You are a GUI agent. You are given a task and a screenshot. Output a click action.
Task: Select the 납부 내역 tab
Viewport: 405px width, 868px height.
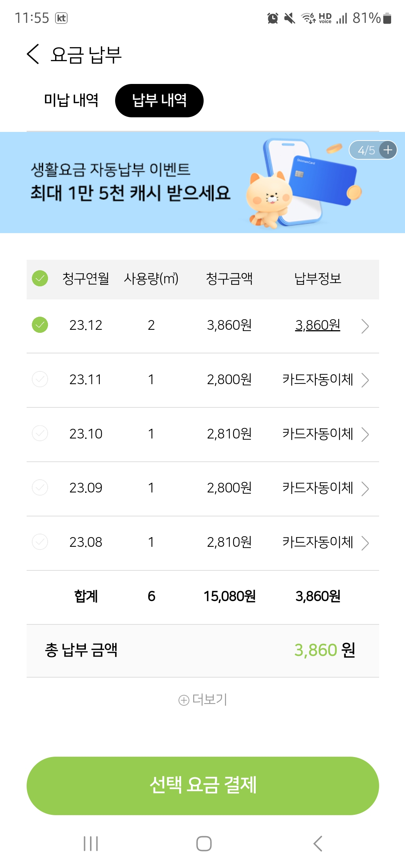[x=159, y=100]
